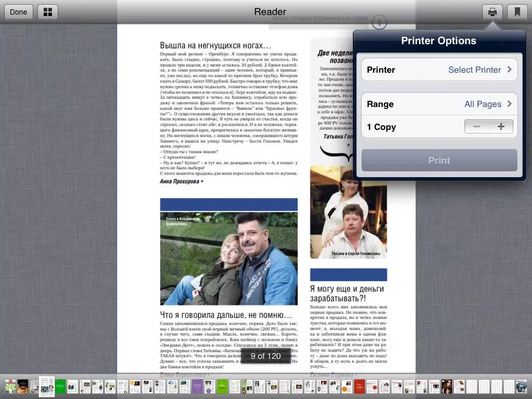
Task: Jump to the solid red page thumbnail
Action: click(x=360, y=387)
